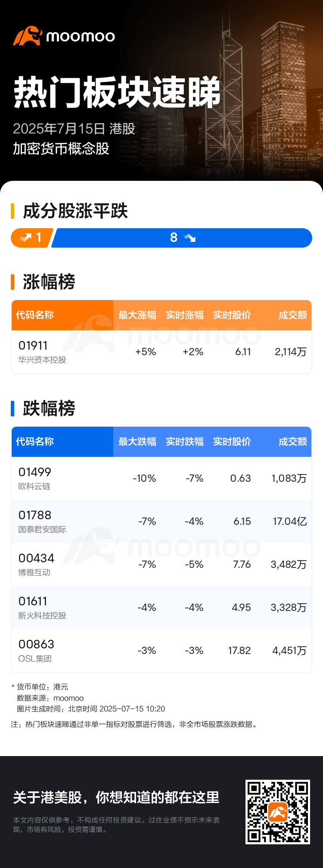Screen dimensions: 323x868
Task: Click the moomoo icon inside QR code
Action: tap(278, 812)
